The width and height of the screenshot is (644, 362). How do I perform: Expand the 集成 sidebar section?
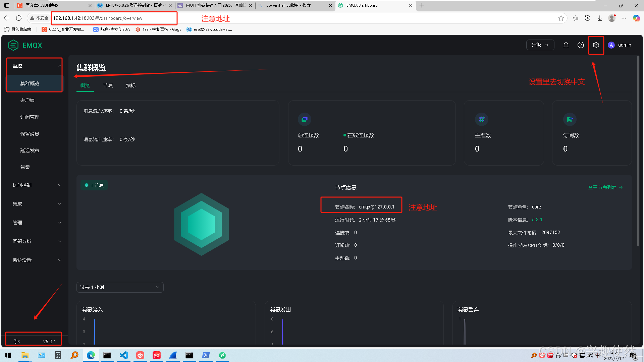pos(37,204)
